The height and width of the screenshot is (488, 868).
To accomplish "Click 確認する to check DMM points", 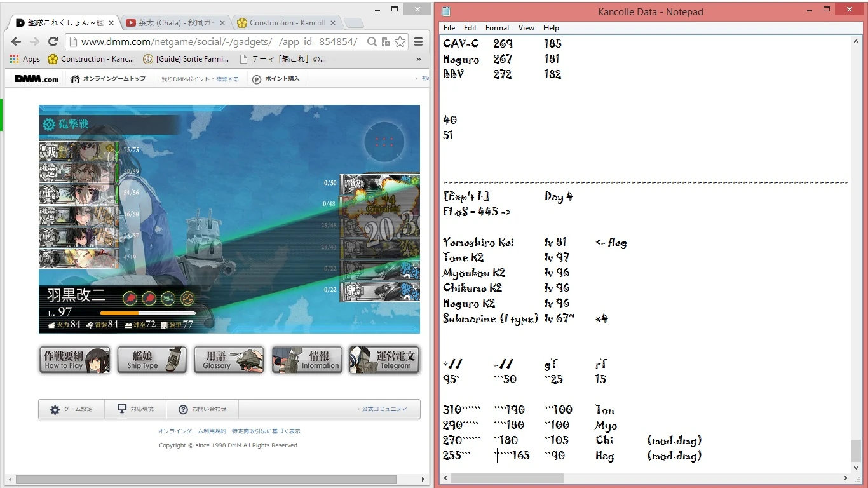I will 227,79.
